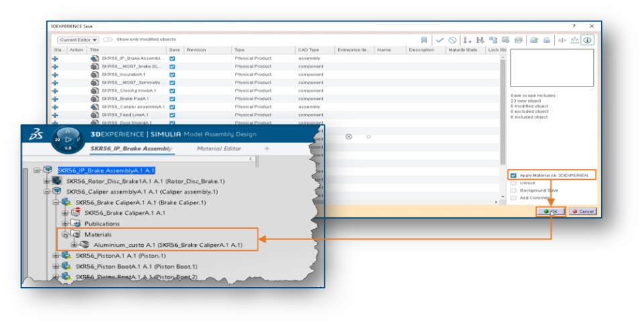Viewport: 644px width, 330px height.
Task: Expand SKR56_PistonA.1 (Piston.1) node
Action: 56,256
